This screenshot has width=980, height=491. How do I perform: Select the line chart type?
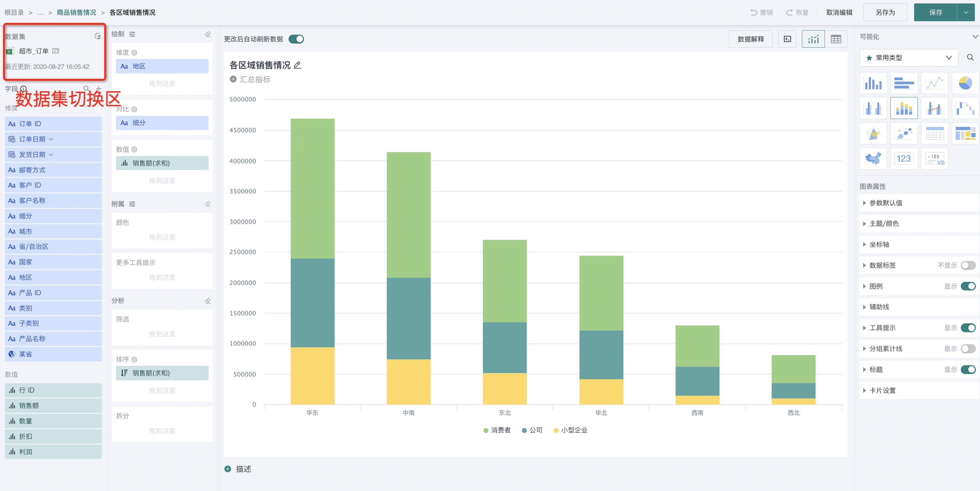pos(934,83)
